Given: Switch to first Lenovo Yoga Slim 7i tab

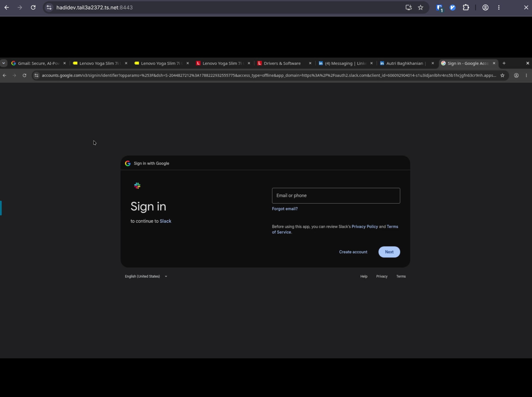Looking at the screenshot, I should (x=100, y=63).
